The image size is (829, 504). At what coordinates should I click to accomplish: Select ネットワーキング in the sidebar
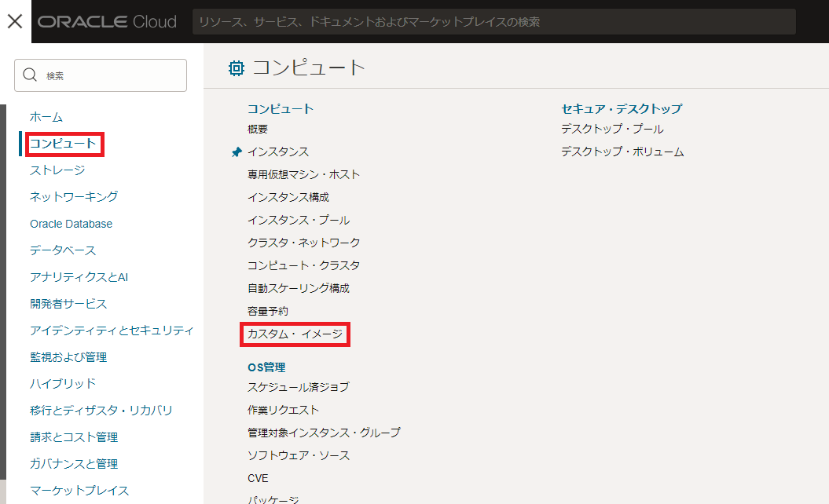pos(74,197)
